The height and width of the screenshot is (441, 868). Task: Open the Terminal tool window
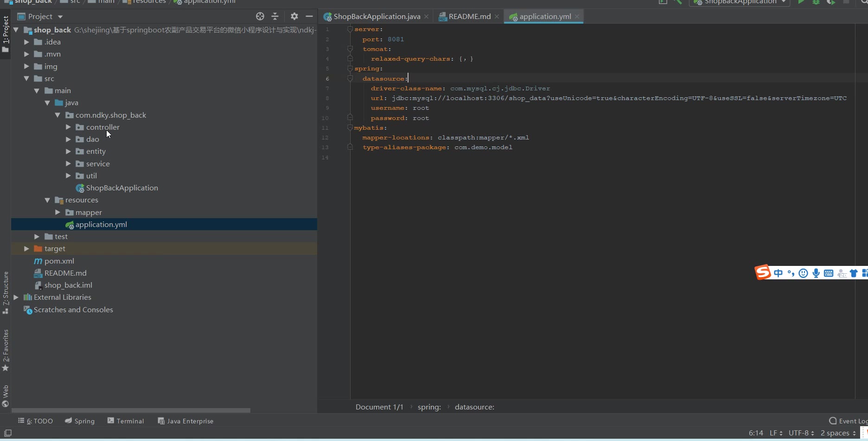pos(126,421)
